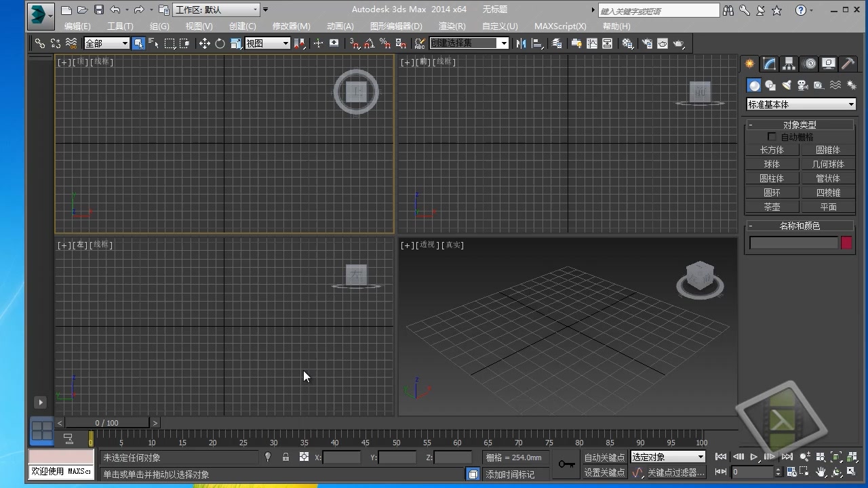
Task: Click the 0 / 100 time slider
Action: coord(106,423)
